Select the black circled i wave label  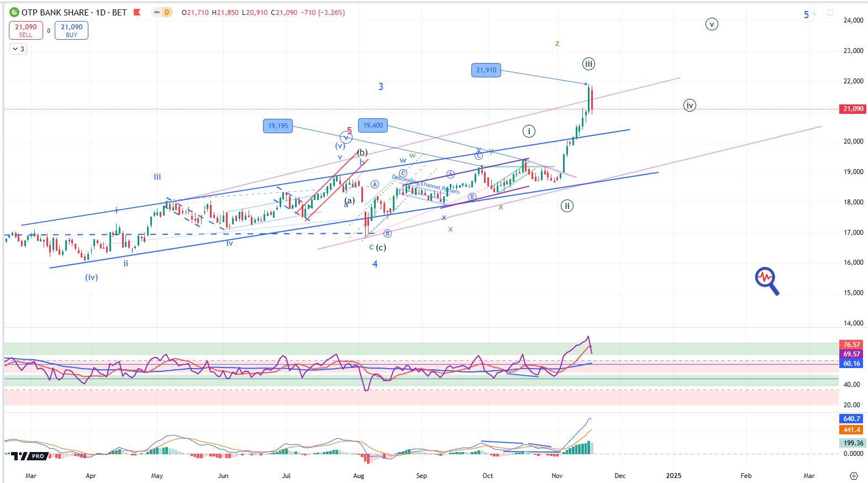point(529,131)
